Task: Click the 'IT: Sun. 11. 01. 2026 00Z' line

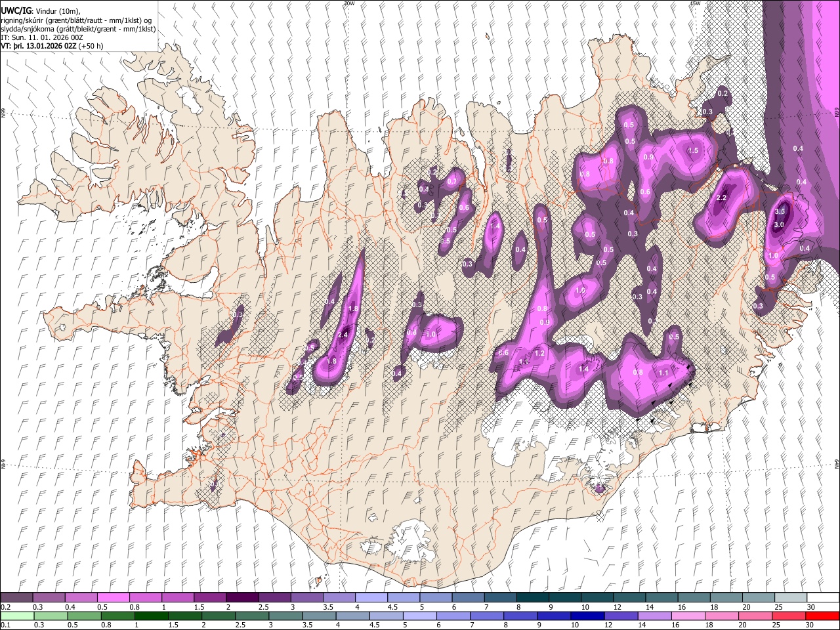Action: [42, 37]
